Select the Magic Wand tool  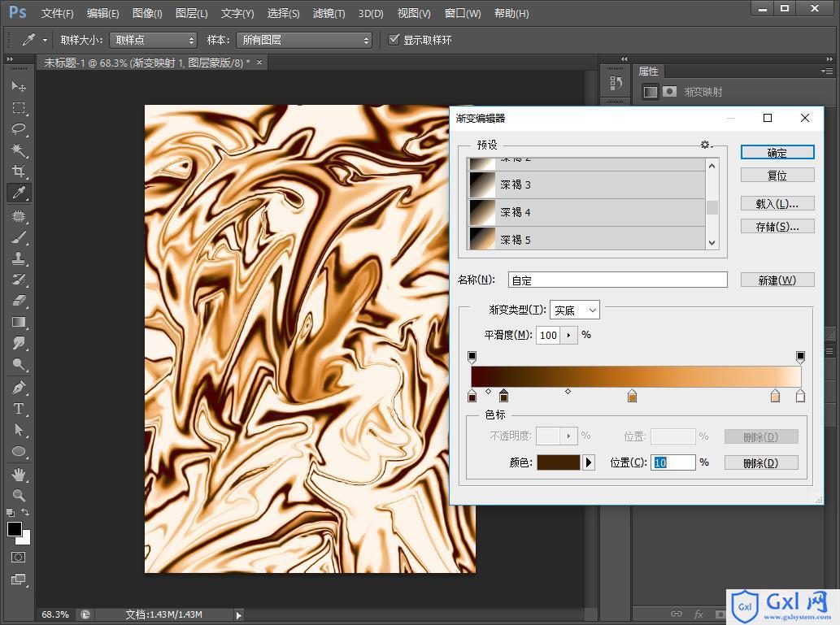click(x=18, y=150)
